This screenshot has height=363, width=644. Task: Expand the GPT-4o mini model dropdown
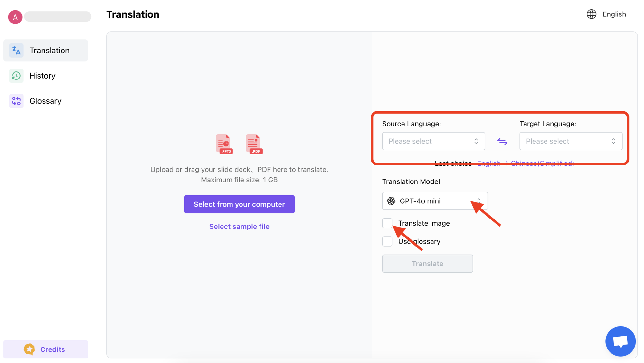[435, 201]
